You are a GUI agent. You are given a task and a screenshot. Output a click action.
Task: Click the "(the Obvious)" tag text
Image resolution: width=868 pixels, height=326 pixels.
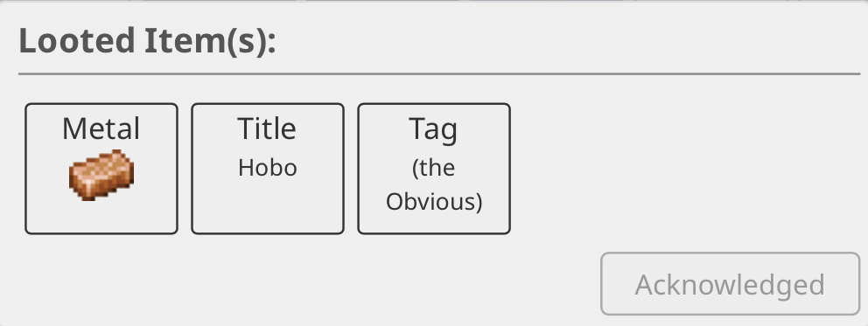[x=434, y=184]
